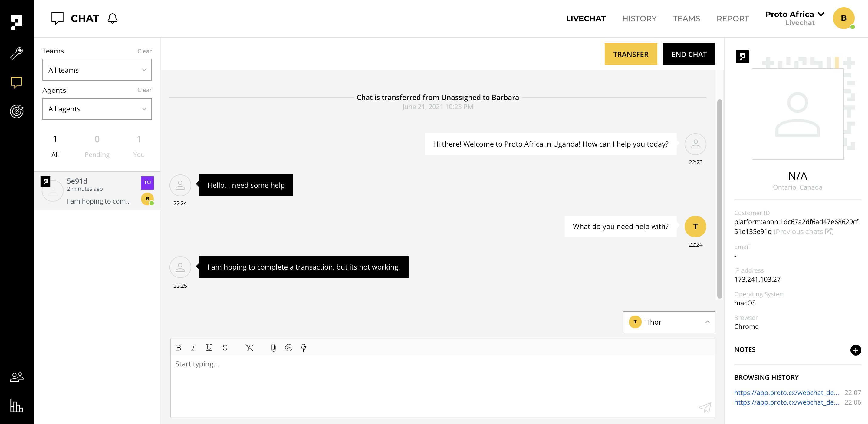The image size is (868, 424).
Task: Select the All chats filter
Action: (x=55, y=146)
